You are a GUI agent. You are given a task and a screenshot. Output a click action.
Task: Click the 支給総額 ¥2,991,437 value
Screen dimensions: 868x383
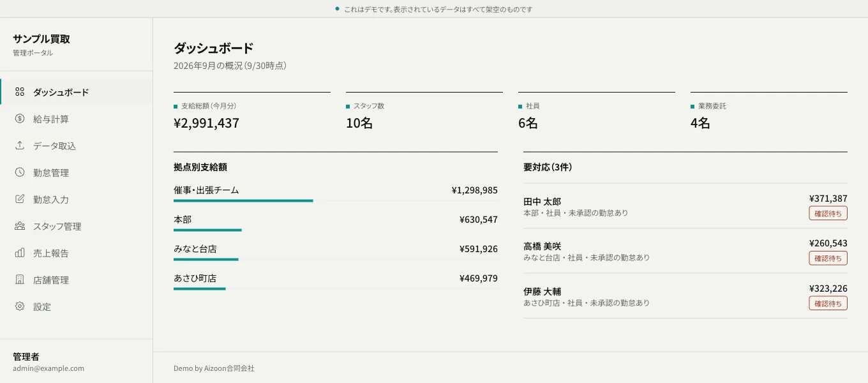pos(206,123)
